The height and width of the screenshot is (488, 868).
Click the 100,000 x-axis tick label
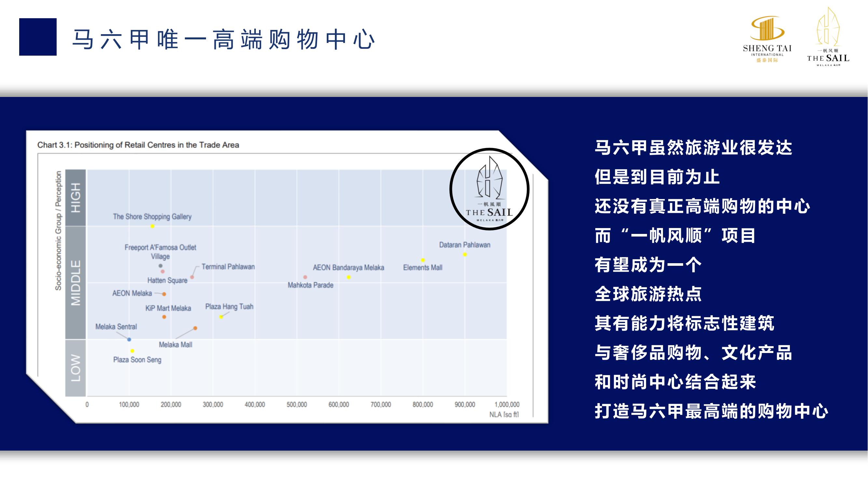(x=129, y=404)
